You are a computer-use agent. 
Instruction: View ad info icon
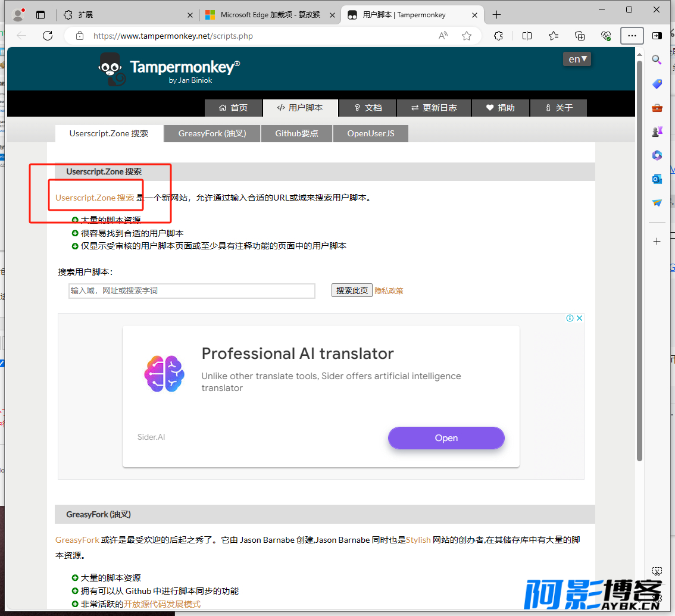pos(570,318)
